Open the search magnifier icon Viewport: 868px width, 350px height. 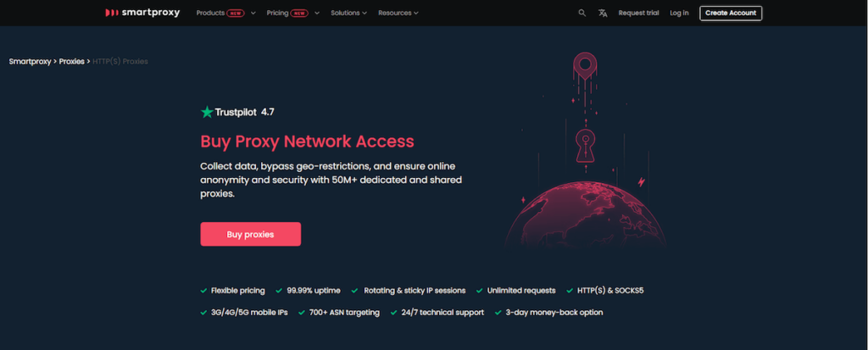581,13
